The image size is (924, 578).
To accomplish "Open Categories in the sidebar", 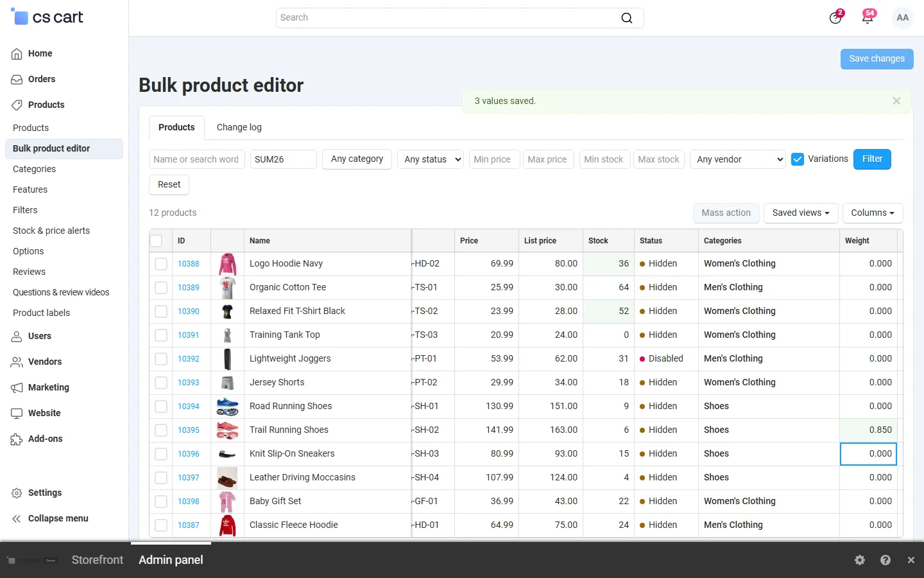I will pyautogui.click(x=34, y=169).
